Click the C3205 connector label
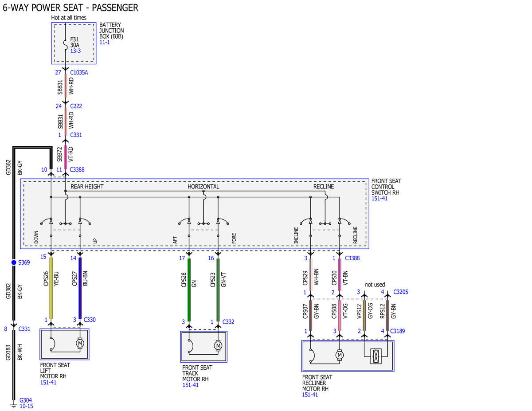 [x=400, y=292]
